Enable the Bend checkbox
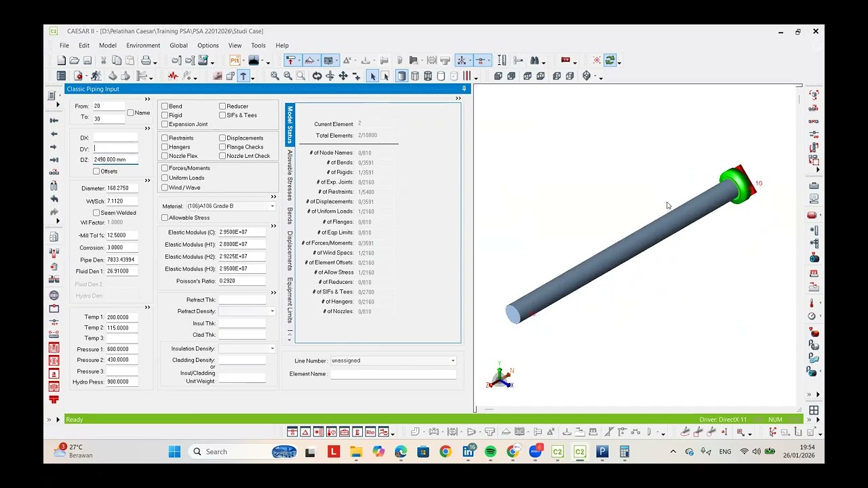 (x=165, y=106)
